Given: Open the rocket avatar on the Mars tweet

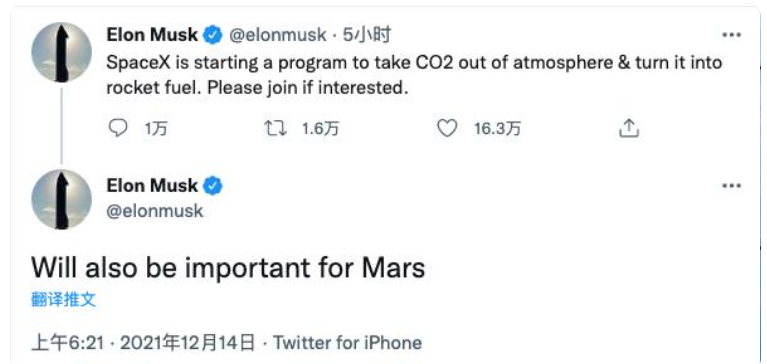Looking at the screenshot, I should (x=62, y=200).
